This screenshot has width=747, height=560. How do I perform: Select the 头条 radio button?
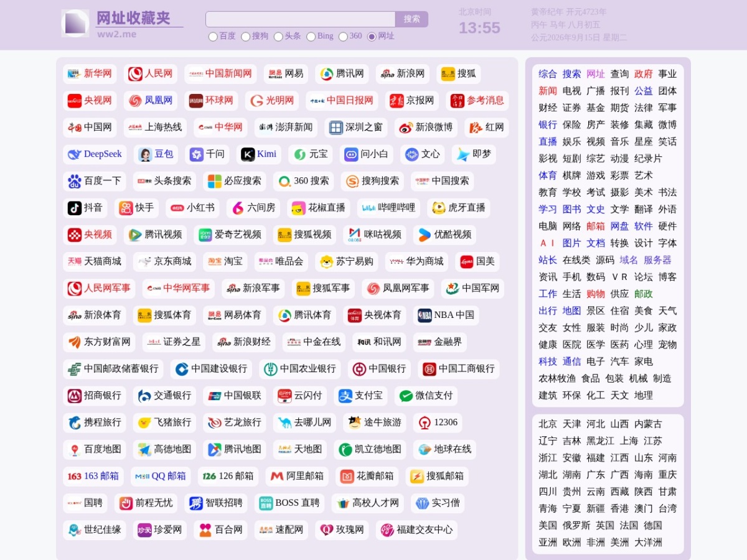click(278, 37)
